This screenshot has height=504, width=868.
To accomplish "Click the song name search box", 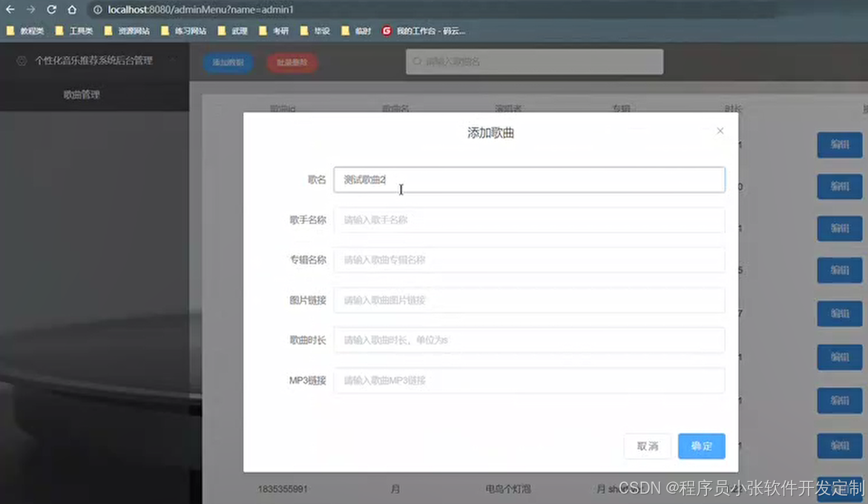I will click(x=534, y=62).
